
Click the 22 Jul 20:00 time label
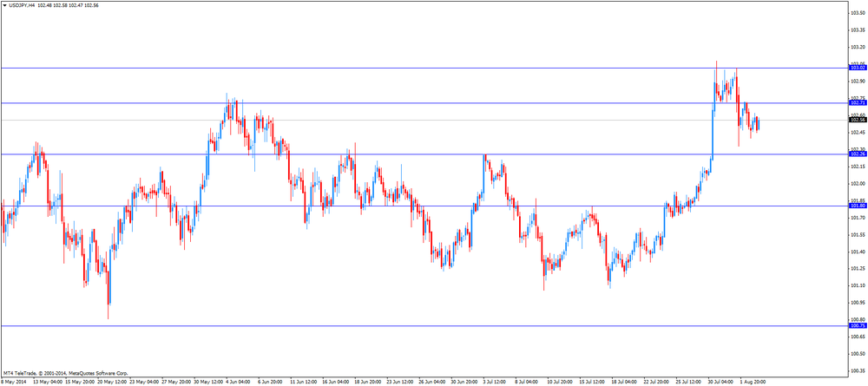click(657, 382)
